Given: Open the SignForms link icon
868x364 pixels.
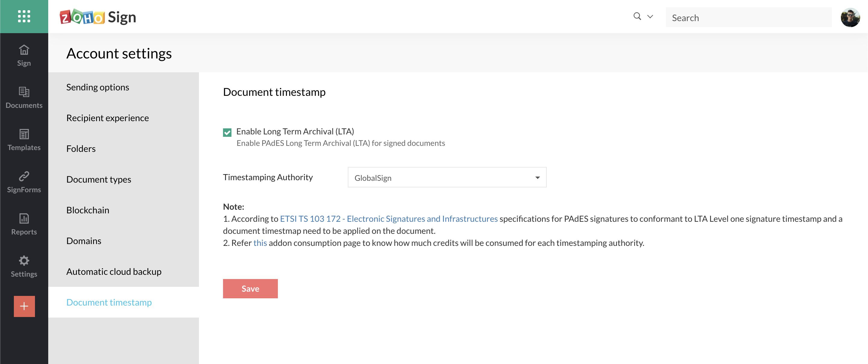Looking at the screenshot, I should tap(24, 176).
